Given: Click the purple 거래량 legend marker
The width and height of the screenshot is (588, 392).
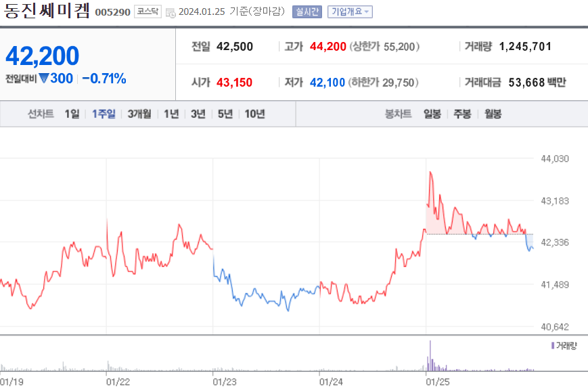Looking at the screenshot, I should coord(553,345).
